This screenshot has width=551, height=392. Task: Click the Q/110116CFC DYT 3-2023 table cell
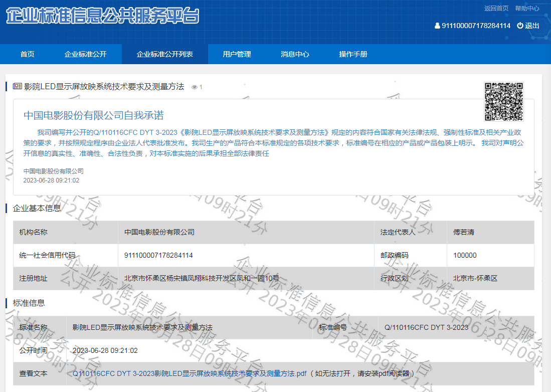pos(456,327)
